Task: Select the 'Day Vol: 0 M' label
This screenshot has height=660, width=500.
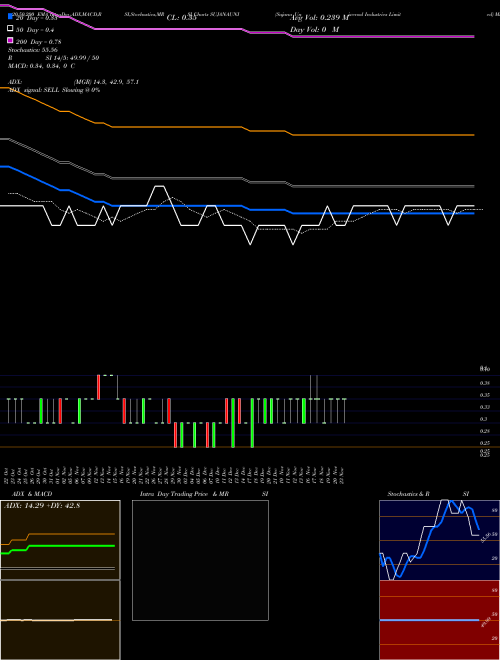Action: point(314,29)
